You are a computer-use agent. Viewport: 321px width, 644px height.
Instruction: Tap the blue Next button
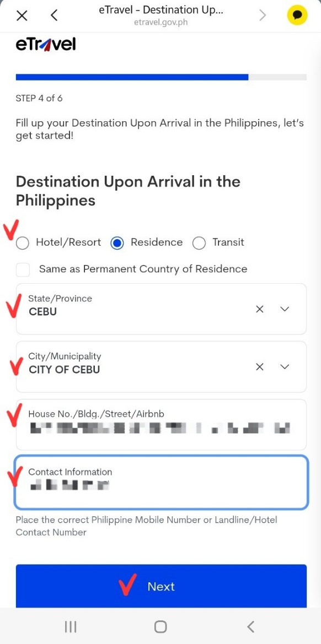click(161, 586)
